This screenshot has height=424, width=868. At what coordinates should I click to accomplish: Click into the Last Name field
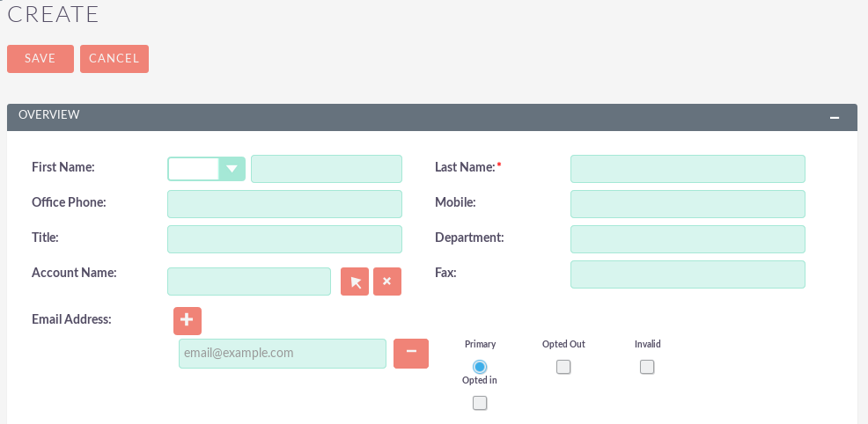click(688, 169)
